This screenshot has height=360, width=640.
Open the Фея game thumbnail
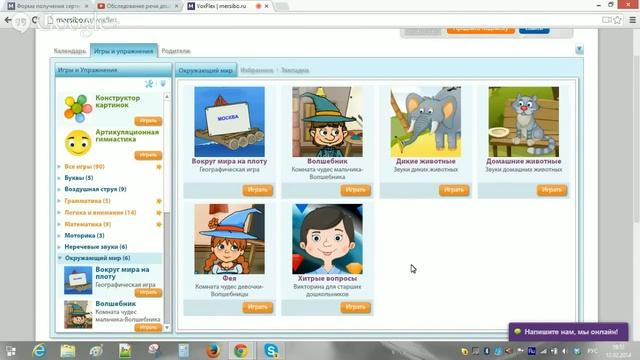pos(229,239)
